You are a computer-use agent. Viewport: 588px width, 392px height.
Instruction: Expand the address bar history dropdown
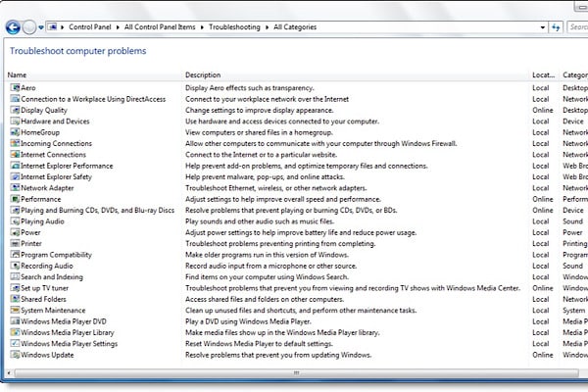tap(542, 27)
